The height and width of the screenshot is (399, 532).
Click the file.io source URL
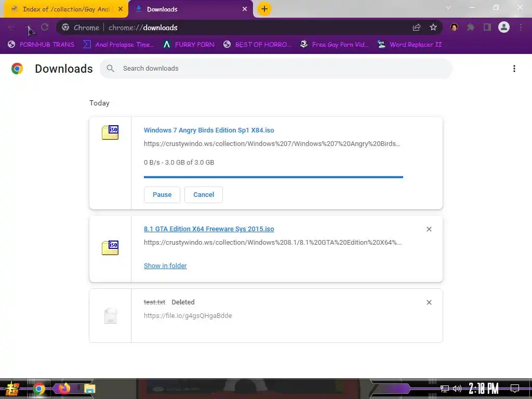(x=188, y=315)
